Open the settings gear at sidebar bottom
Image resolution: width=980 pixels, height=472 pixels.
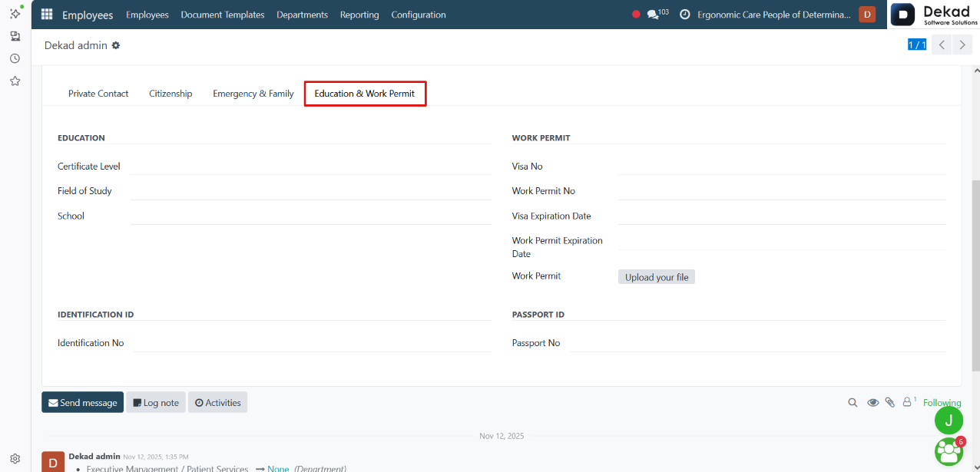[15, 459]
